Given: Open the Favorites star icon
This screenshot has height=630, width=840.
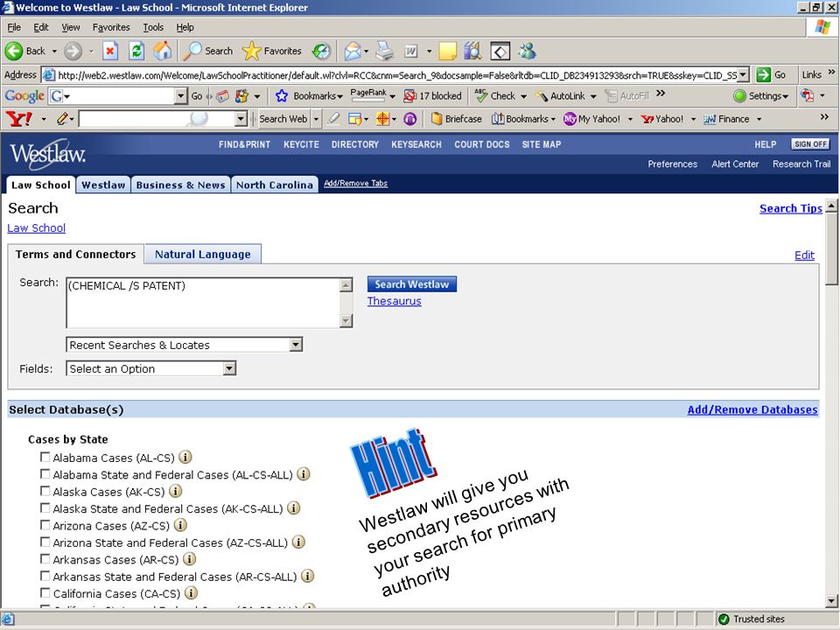Looking at the screenshot, I should [x=251, y=52].
